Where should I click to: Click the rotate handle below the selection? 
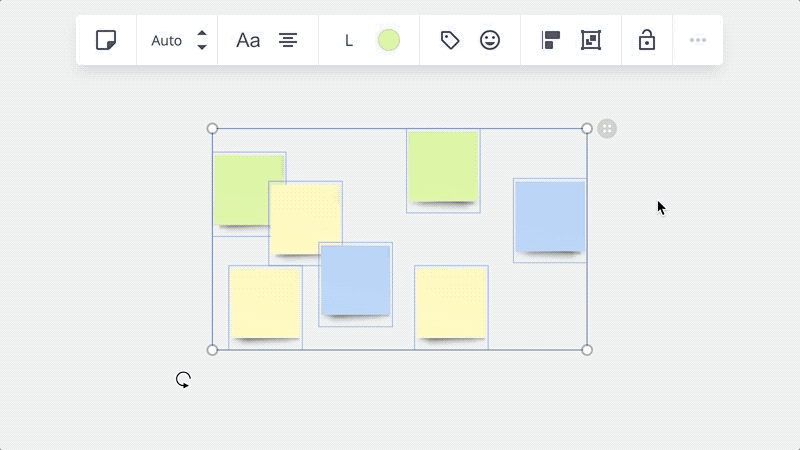point(183,379)
